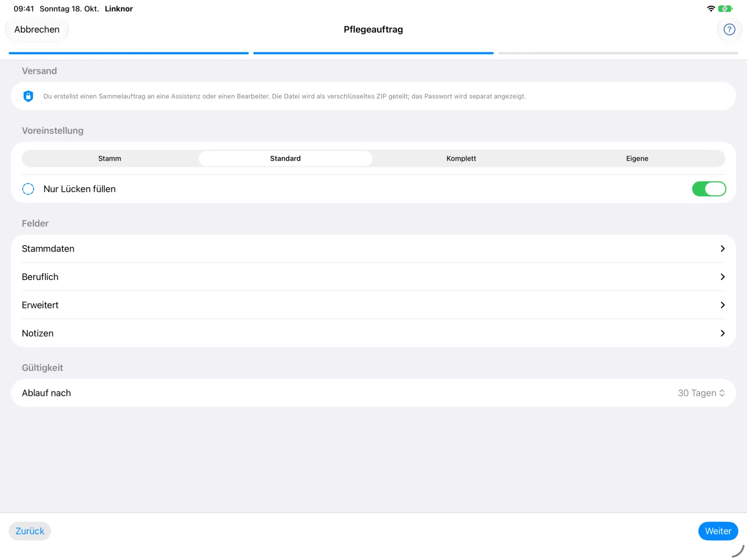
Task: Cancel with the Abbrechen button
Action: (37, 29)
